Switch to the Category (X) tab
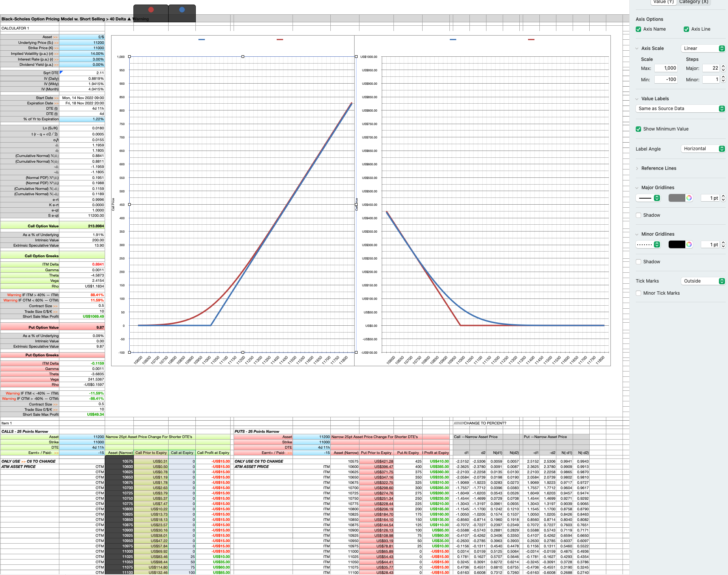 (x=694, y=2)
